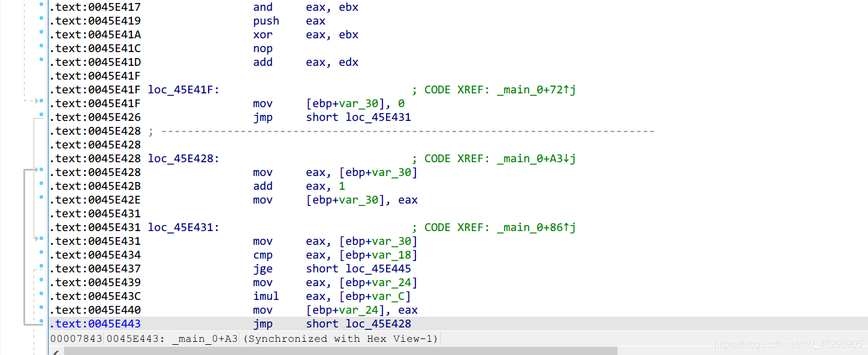Toggle breakpoint dot beside cmp eax, [ebp+var_18]
This screenshot has width=868, height=355.
point(41,253)
